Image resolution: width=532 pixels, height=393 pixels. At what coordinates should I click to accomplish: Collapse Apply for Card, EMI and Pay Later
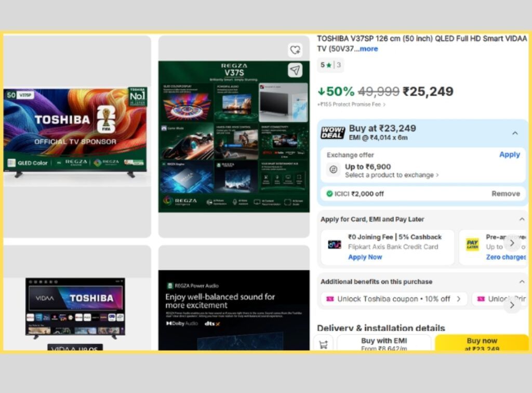point(522,219)
